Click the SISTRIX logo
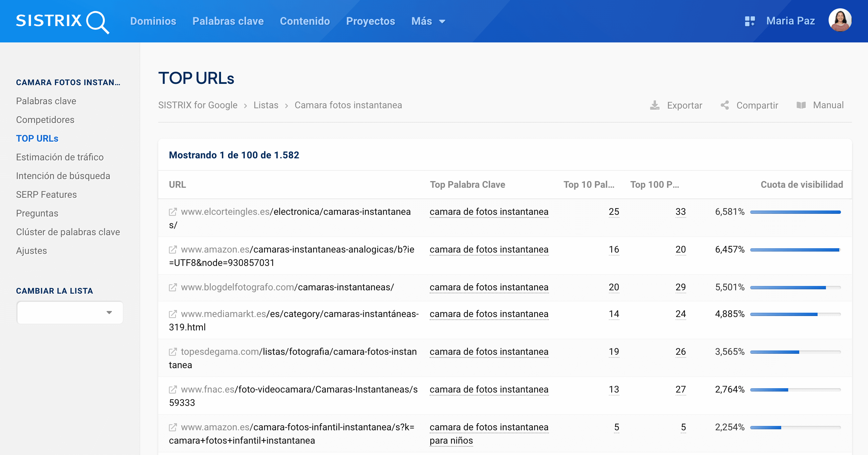The image size is (868, 455). pyautogui.click(x=63, y=22)
